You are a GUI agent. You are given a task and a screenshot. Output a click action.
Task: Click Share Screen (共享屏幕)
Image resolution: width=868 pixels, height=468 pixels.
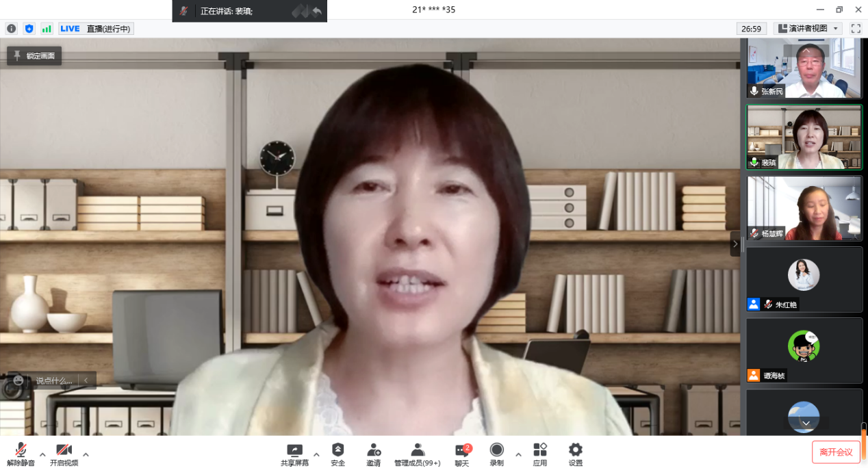pos(294,453)
